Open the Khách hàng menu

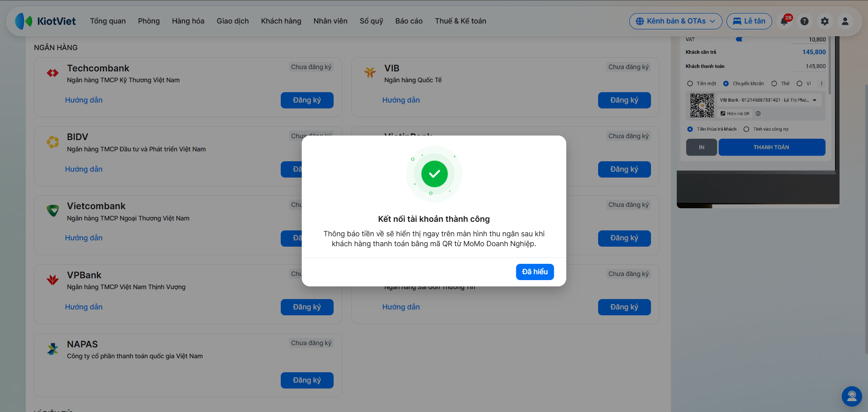[281, 21]
